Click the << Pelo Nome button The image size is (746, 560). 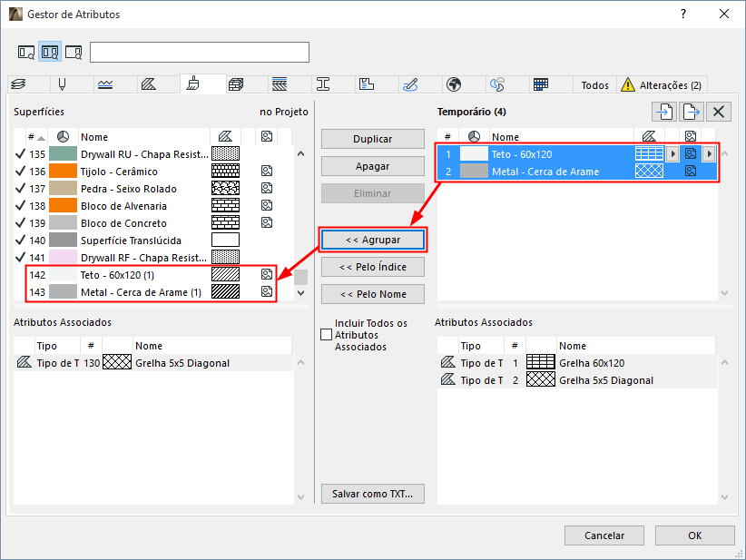coord(372,294)
